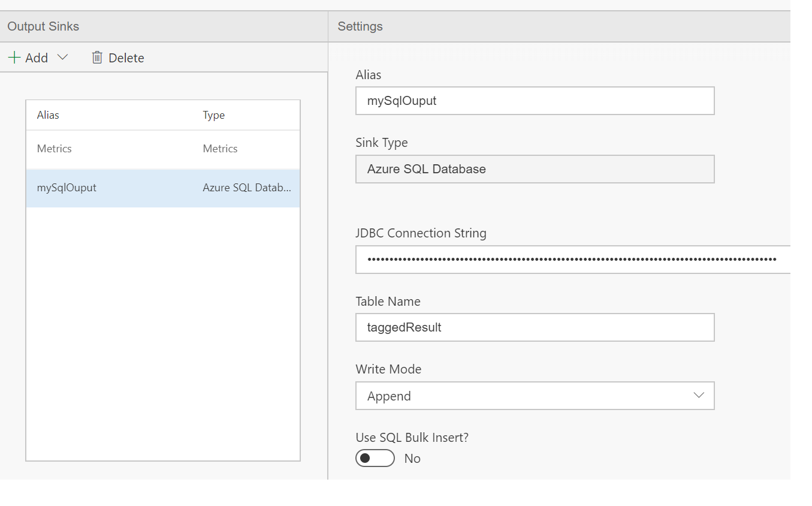Click the Alias column header in the table
The width and height of the screenshot is (812, 506).
click(48, 115)
